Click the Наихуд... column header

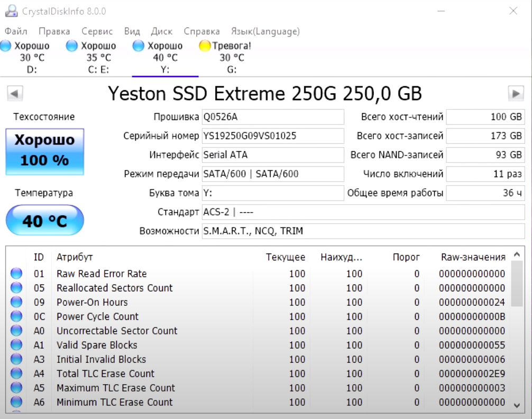(341, 257)
